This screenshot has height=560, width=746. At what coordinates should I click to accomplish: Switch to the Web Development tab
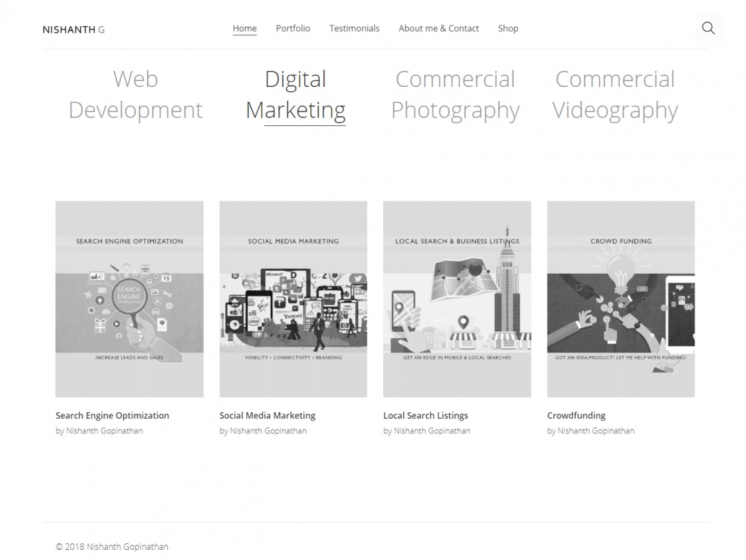coord(135,94)
